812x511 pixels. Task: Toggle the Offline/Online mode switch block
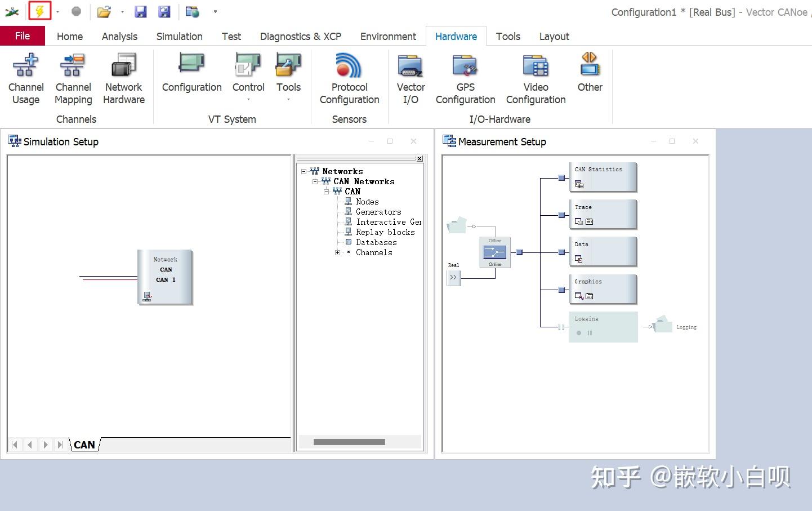tap(495, 252)
